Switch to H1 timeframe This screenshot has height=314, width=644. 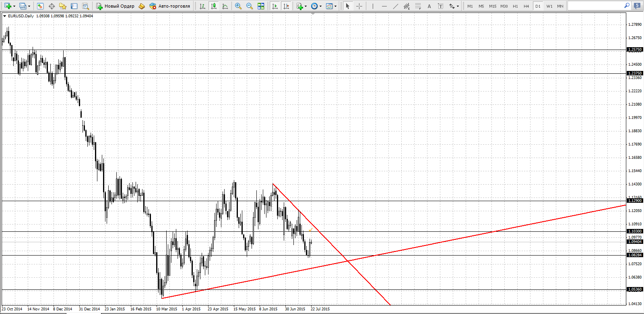point(515,6)
